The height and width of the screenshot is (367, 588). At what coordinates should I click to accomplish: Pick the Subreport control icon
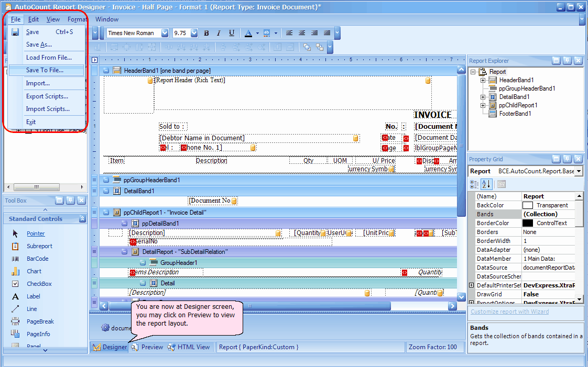pyautogui.click(x=15, y=246)
